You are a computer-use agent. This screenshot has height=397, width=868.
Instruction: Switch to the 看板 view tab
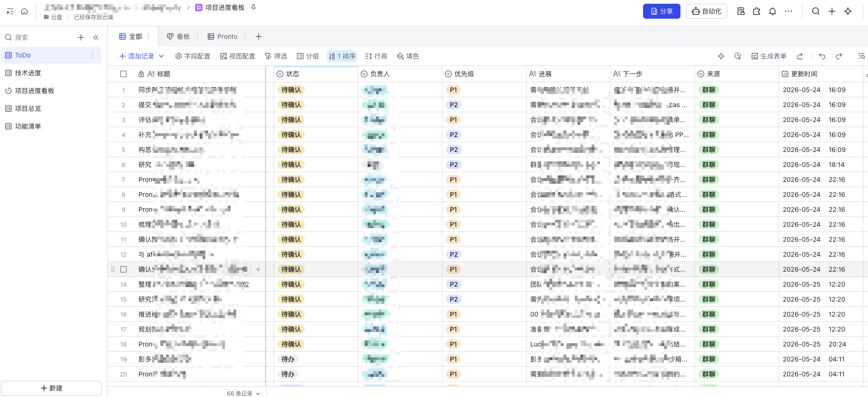point(178,36)
